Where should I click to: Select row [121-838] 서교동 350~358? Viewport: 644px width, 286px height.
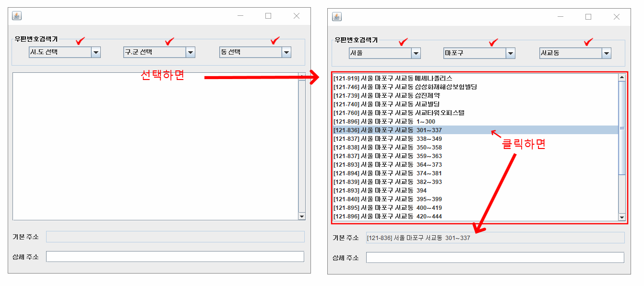475,147
